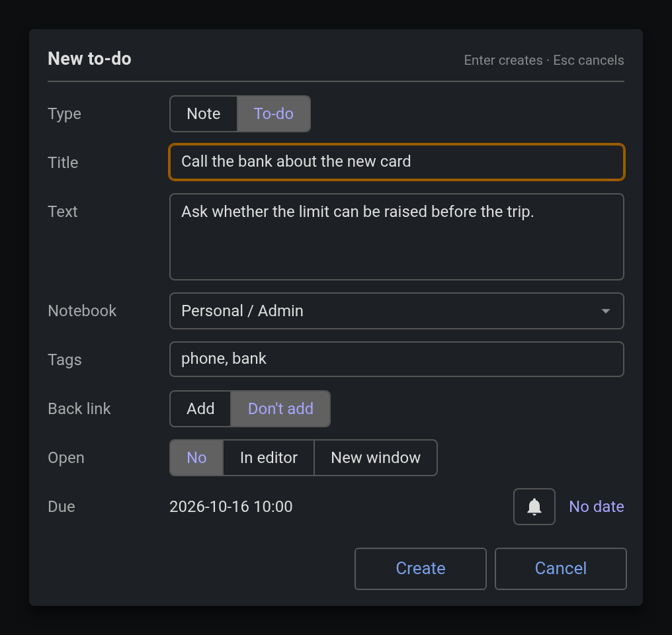672x635 pixels.
Task: Select the To-do type option
Action: coord(273,114)
